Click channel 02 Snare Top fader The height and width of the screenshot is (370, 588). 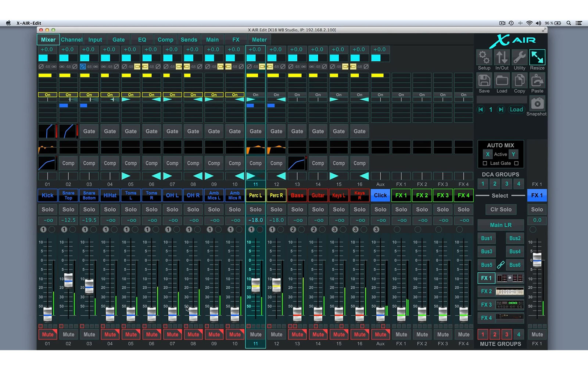(68, 280)
